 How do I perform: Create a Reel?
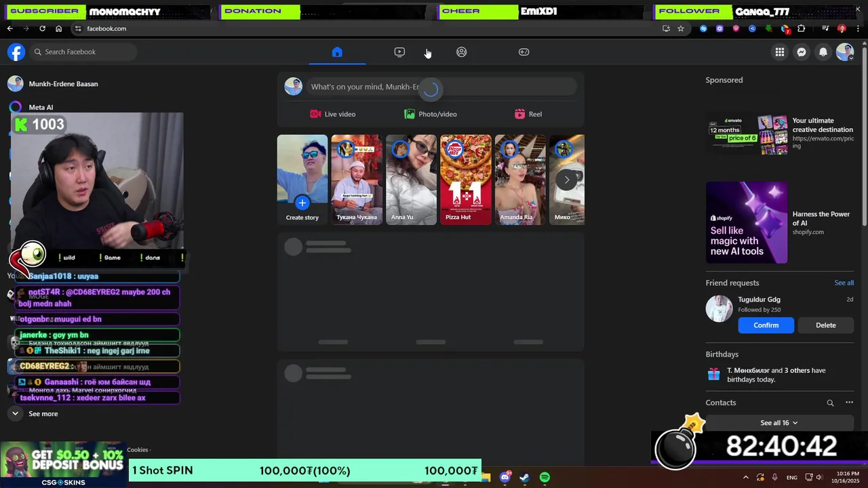528,114
